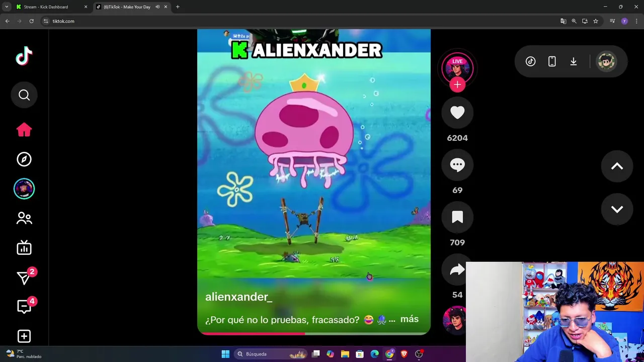
Task: Open the LIVE section in sidebar
Action: pos(24,247)
